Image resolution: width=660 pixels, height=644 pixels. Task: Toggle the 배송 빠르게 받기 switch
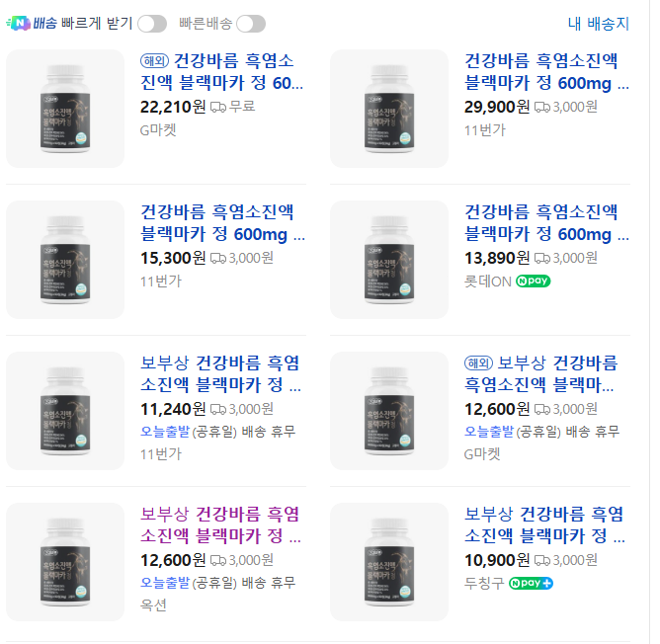click(152, 24)
